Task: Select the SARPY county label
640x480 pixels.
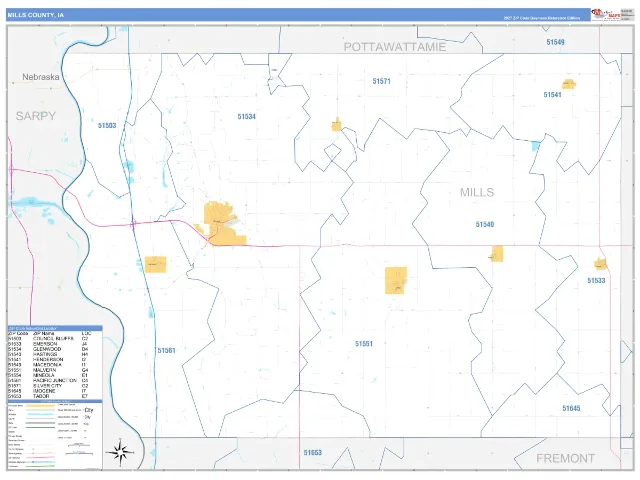Action: (36, 116)
